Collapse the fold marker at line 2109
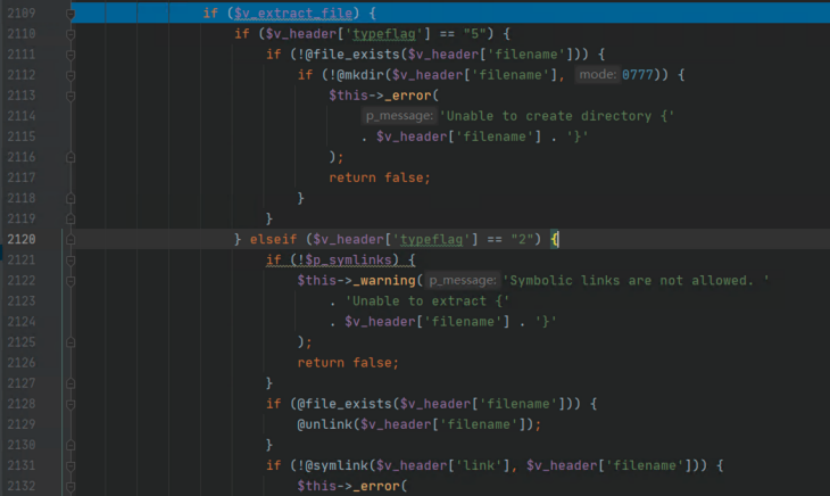 point(70,14)
